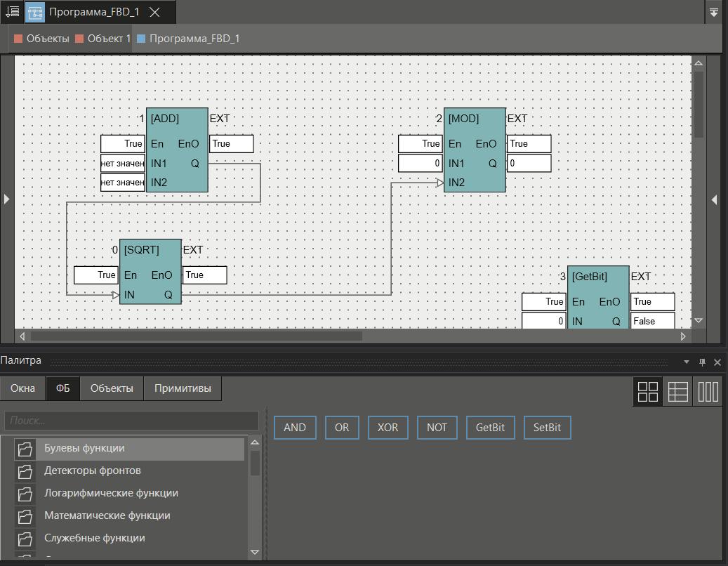Click the large tiles view icon

[x=648, y=391]
